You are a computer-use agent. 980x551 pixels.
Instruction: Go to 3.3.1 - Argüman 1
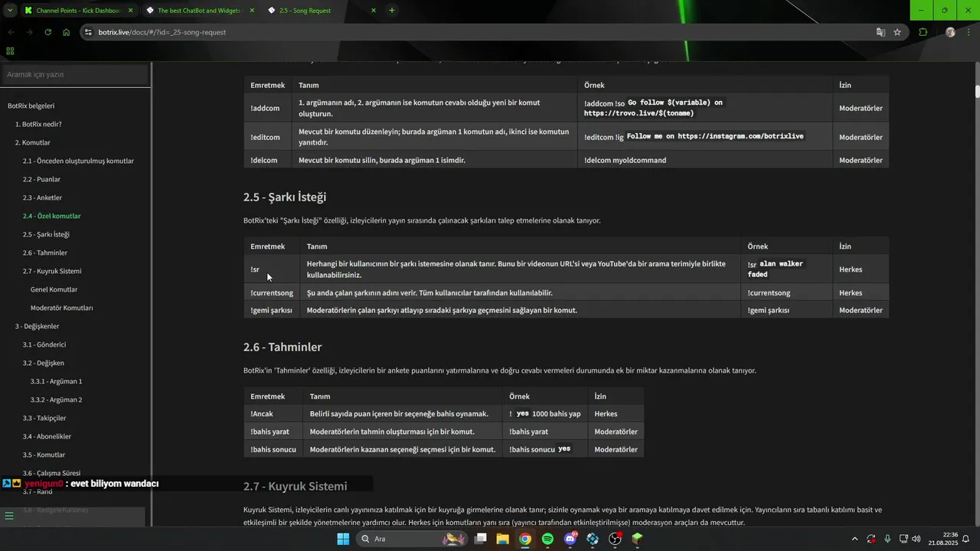click(x=56, y=381)
